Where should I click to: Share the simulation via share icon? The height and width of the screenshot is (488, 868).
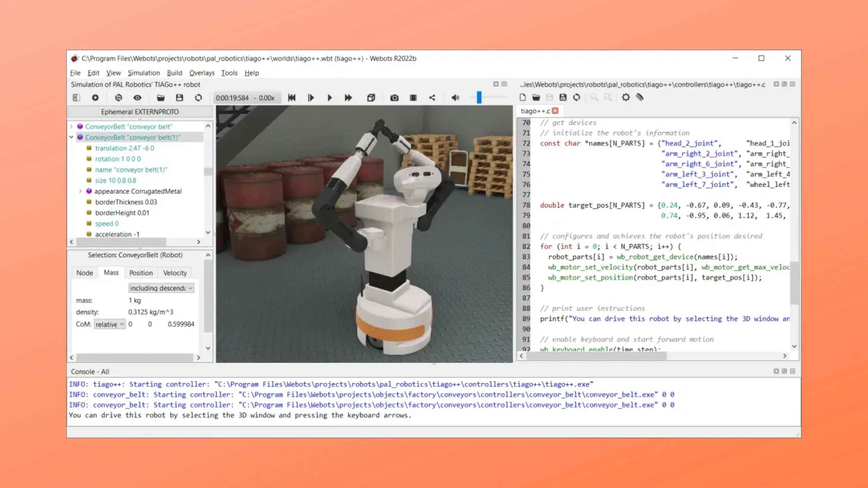tap(432, 98)
